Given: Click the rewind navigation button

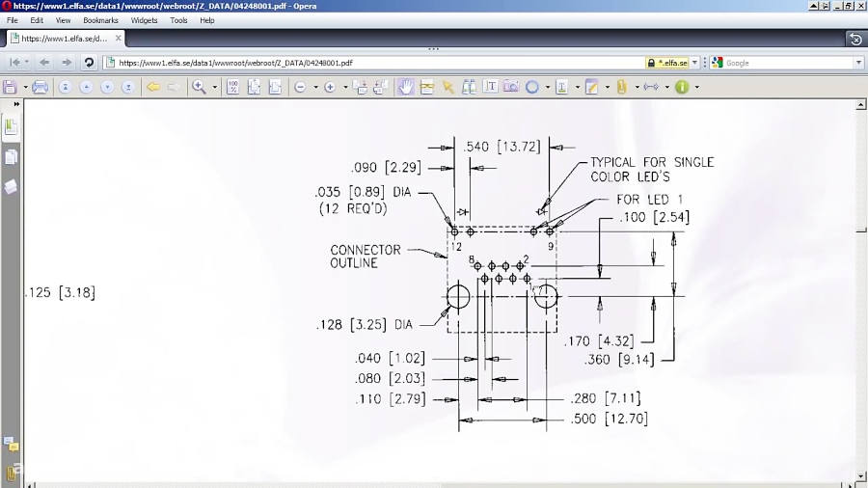Looking at the screenshot, I should tap(15, 63).
